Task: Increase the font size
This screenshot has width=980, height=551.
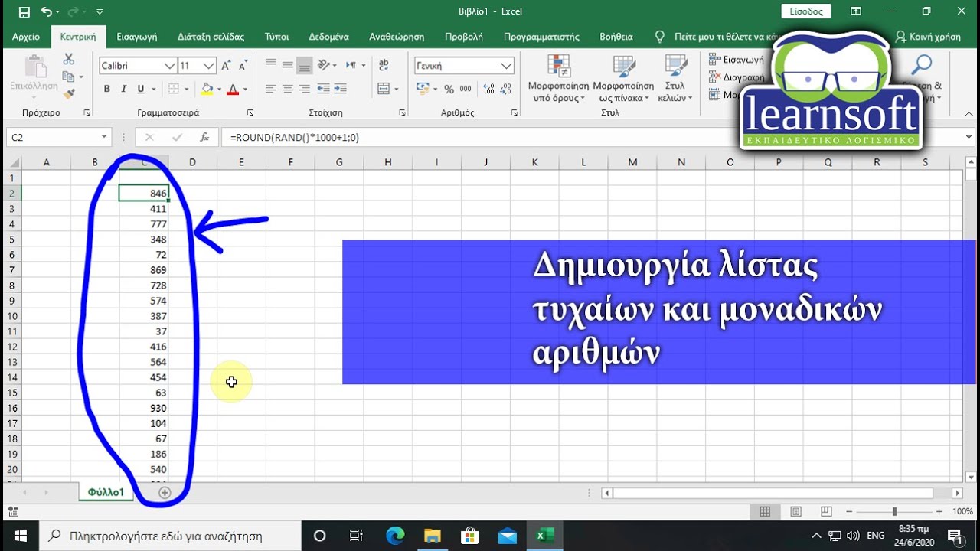Action: tap(226, 66)
